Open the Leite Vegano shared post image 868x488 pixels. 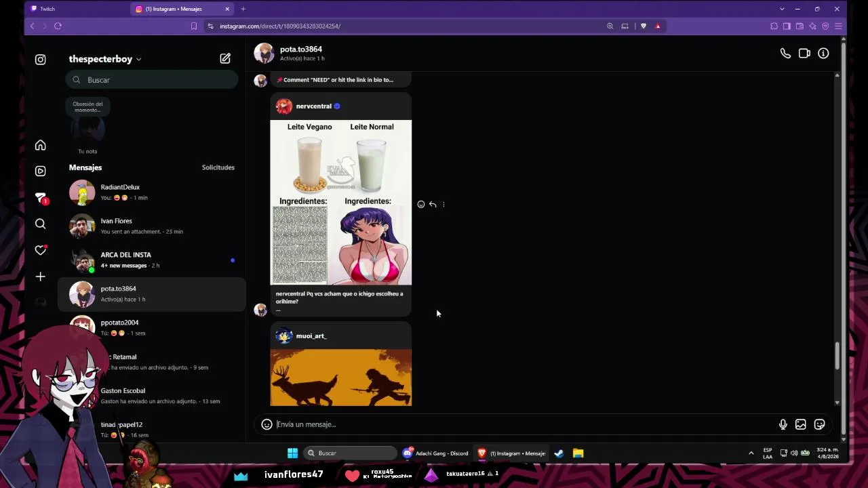[x=341, y=203]
